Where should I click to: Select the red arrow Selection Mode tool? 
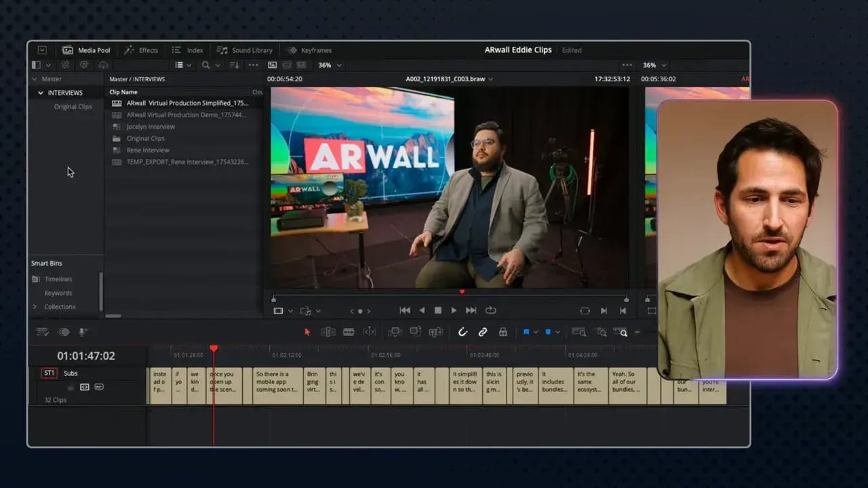307,332
